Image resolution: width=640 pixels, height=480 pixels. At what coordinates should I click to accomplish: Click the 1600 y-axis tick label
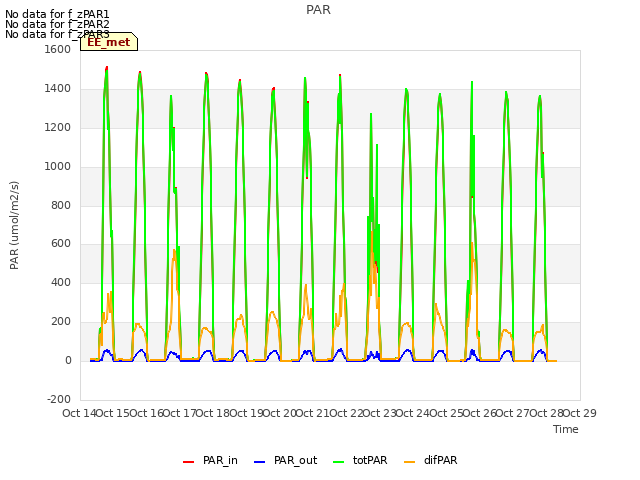tap(58, 49)
